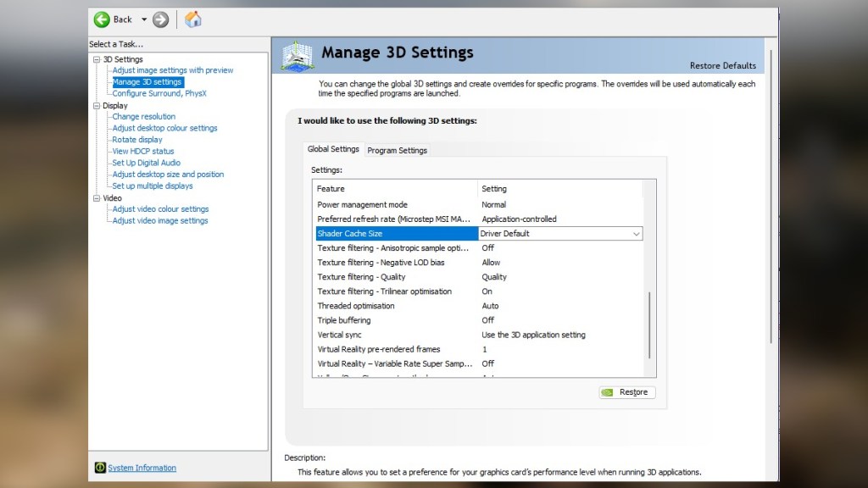868x488 pixels.
Task: Click the green Back arrow icon
Action: [103, 19]
